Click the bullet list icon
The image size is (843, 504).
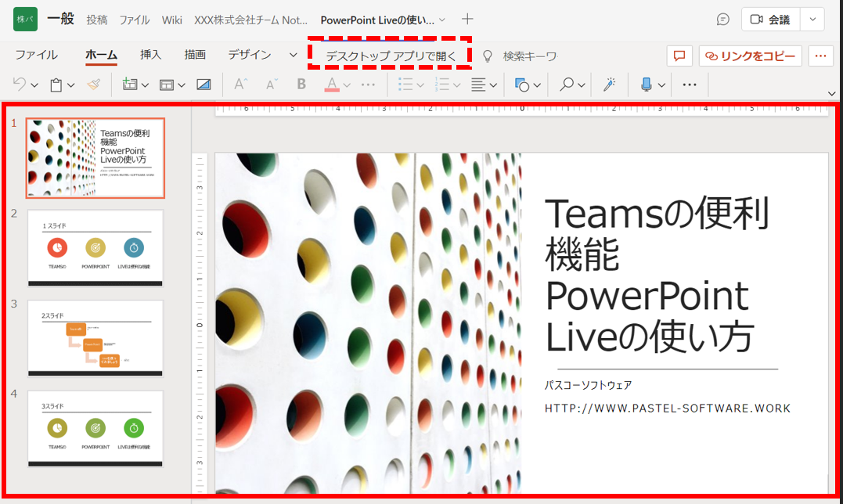[405, 85]
